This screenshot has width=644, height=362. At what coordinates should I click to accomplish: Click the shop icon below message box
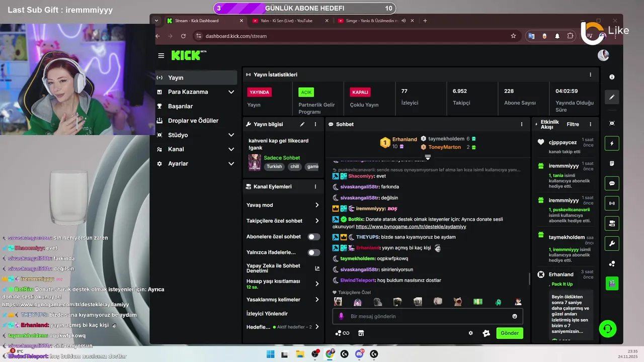tap(361, 333)
